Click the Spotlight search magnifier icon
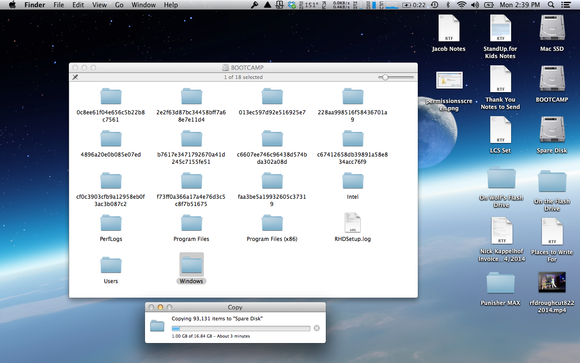Image resolution: width=580 pixels, height=363 pixels. pos(551,5)
